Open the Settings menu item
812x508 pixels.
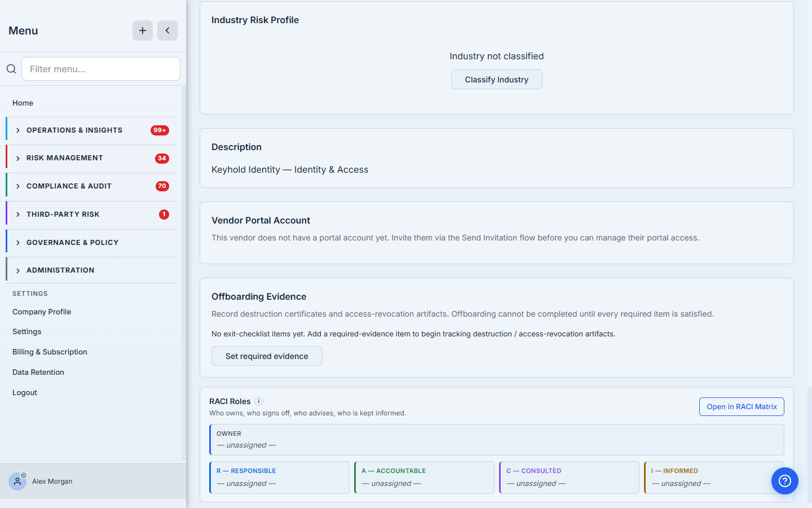coord(27,331)
